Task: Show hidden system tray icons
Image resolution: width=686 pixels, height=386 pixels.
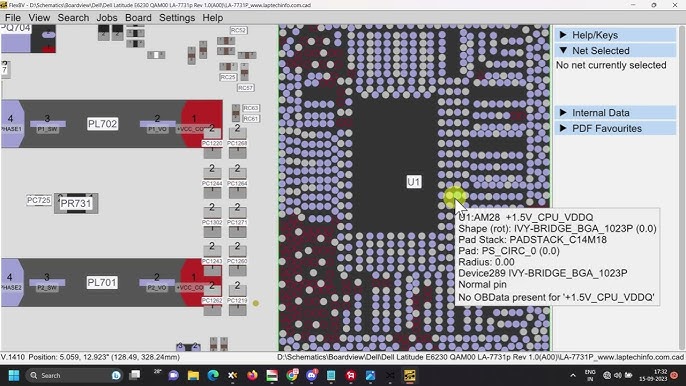Action: tap(573, 375)
